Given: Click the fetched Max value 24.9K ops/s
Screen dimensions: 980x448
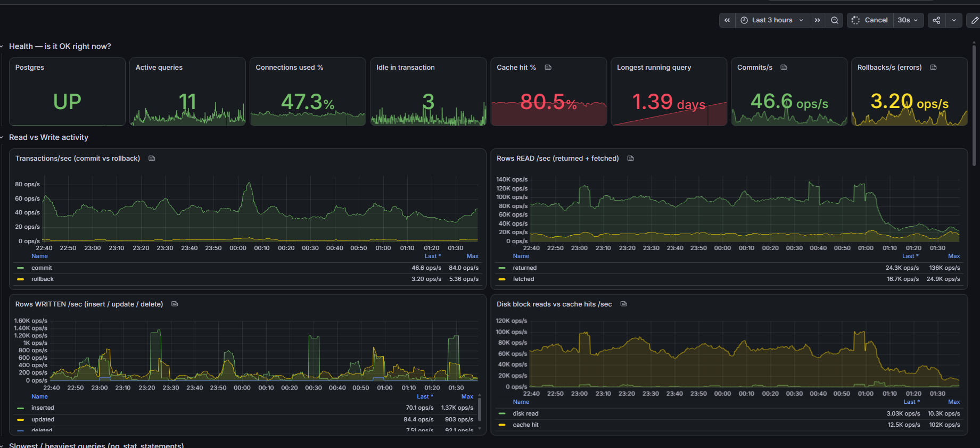Looking at the screenshot, I should coord(943,279).
